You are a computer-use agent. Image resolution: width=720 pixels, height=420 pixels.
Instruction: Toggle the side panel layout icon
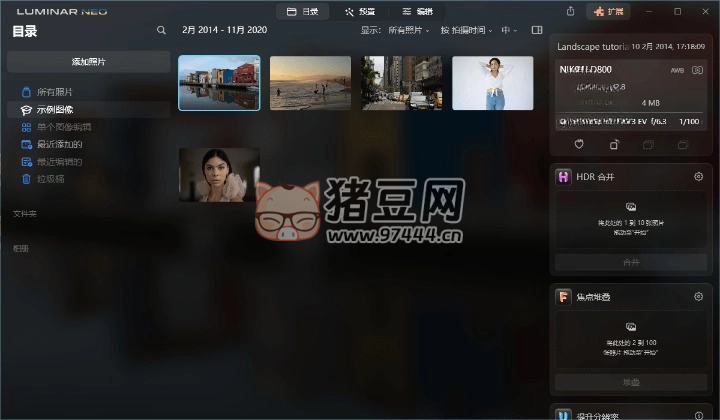[x=537, y=31]
